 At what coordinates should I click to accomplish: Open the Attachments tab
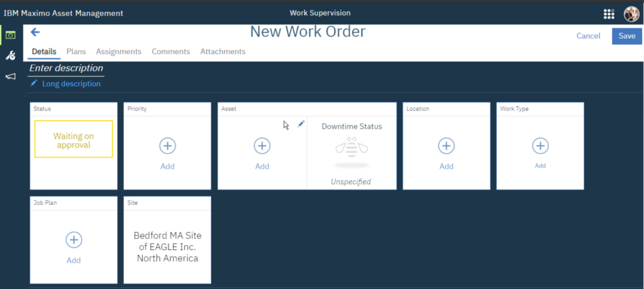(x=223, y=52)
